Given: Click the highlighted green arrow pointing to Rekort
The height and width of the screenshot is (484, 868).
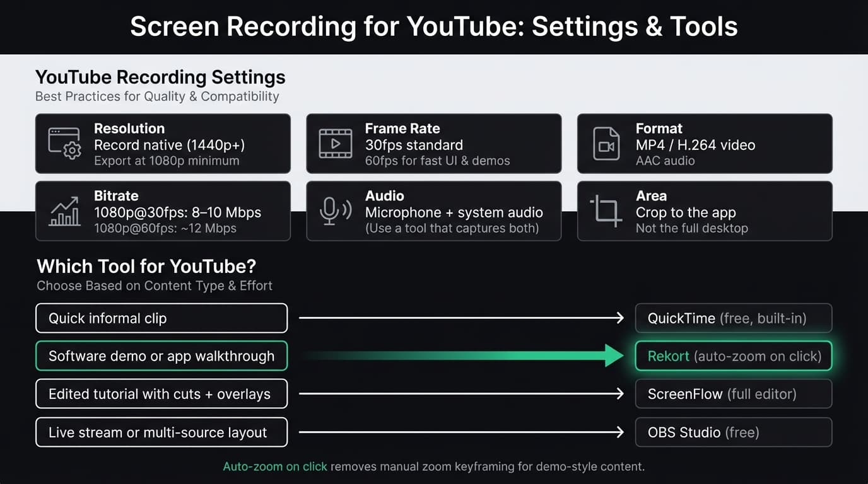Looking at the screenshot, I should coord(460,355).
